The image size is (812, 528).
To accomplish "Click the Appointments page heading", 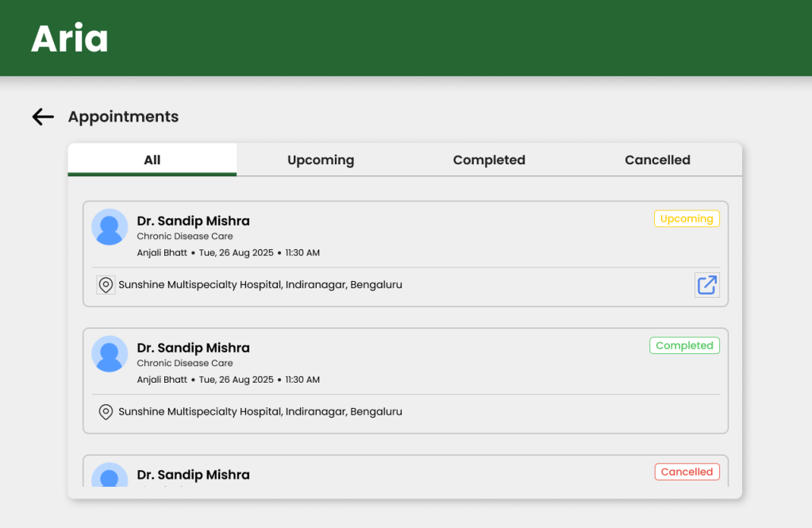I will (123, 117).
